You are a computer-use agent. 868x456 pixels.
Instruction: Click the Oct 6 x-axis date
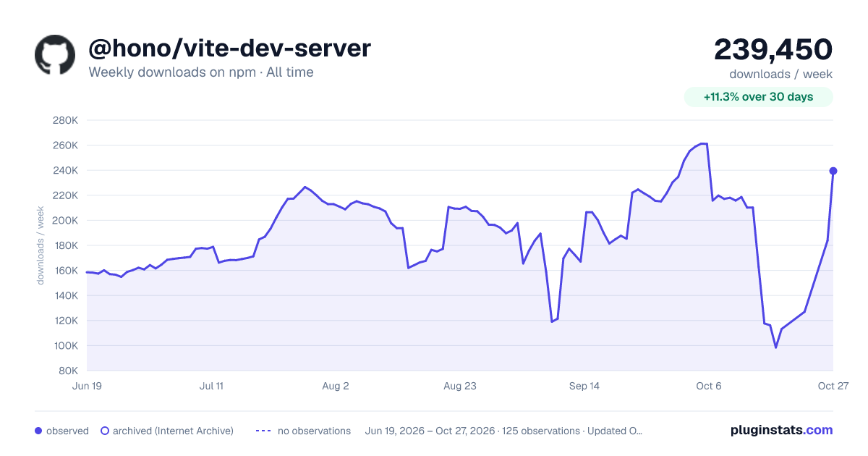709,386
